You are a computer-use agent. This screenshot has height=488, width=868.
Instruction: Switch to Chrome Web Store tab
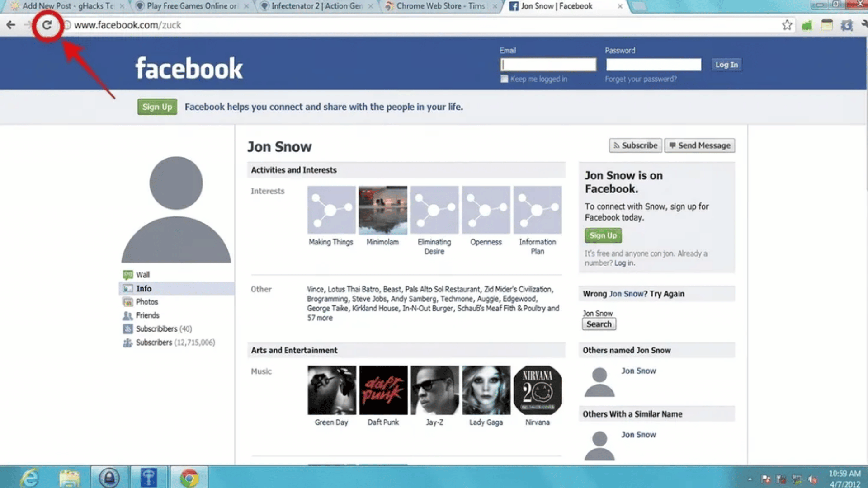pyautogui.click(x=441, y=6)
